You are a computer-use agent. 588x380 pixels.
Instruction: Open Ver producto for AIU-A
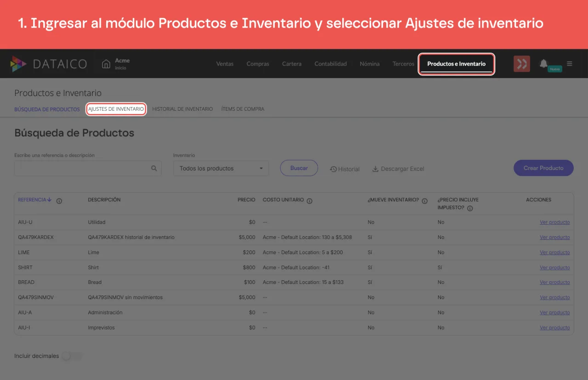[554, 312]
